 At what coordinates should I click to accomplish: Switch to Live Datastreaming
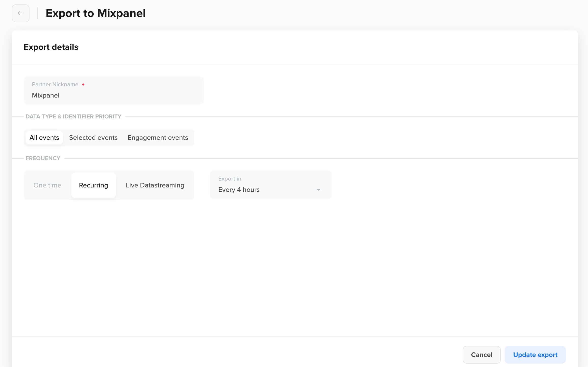coord(155,185)
